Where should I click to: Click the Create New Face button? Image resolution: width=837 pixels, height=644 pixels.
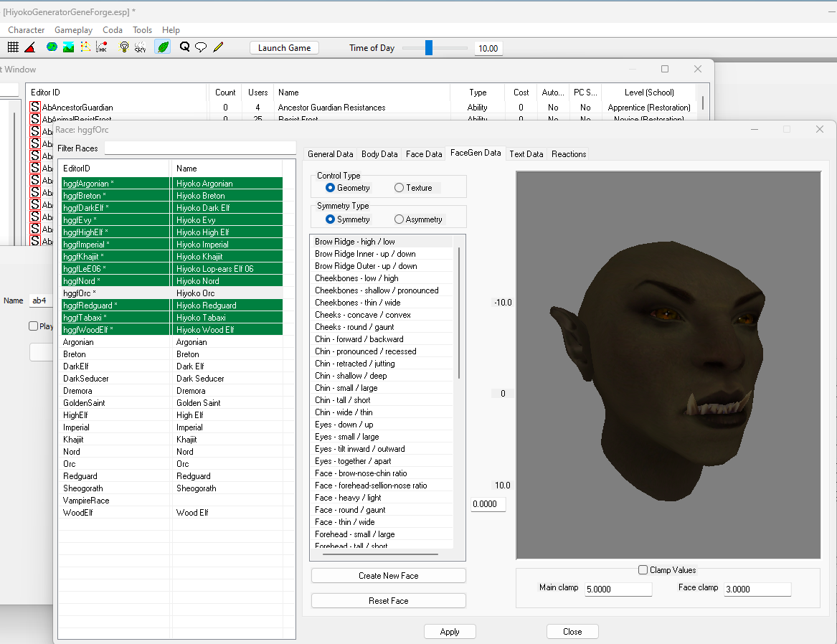(x=389, y=576)
